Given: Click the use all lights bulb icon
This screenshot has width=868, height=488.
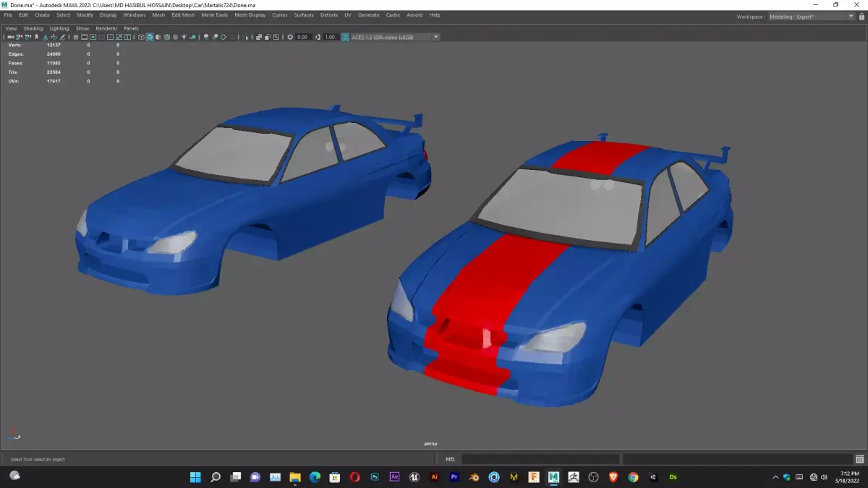Looking at the screenshot, I should (184, 37).
